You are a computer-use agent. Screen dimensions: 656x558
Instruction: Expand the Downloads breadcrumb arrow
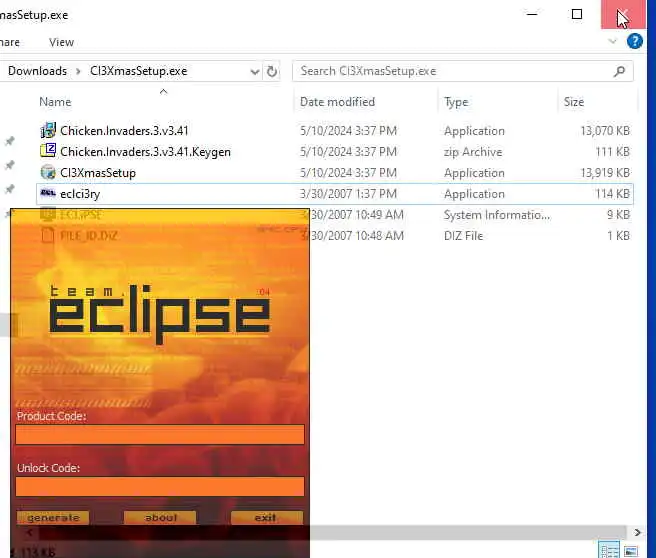click(x=78, y=71)
